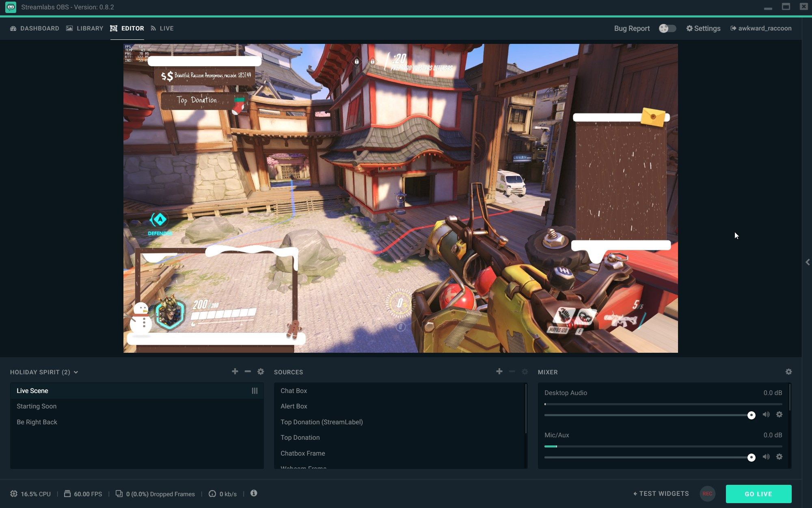The image size is (812, 508).
Task: Click the GO LIVE button
Action: click(x=759, y=493)
